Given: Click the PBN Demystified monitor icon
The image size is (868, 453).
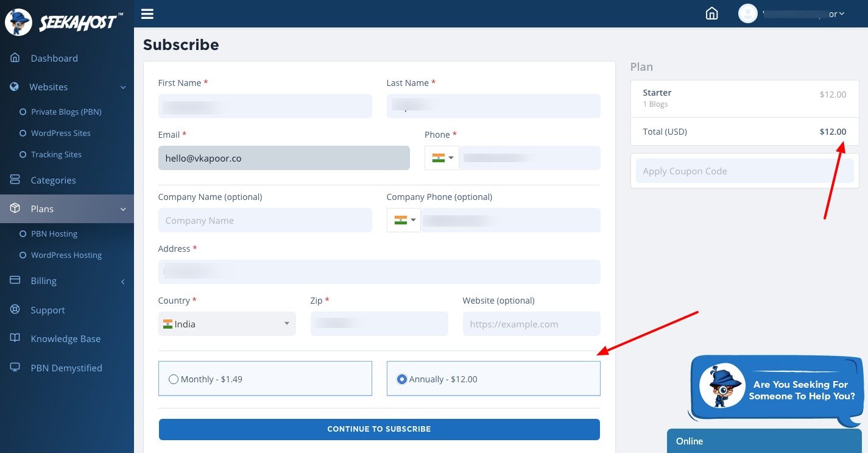Looking at the screenshot, I should coord(14,368).
